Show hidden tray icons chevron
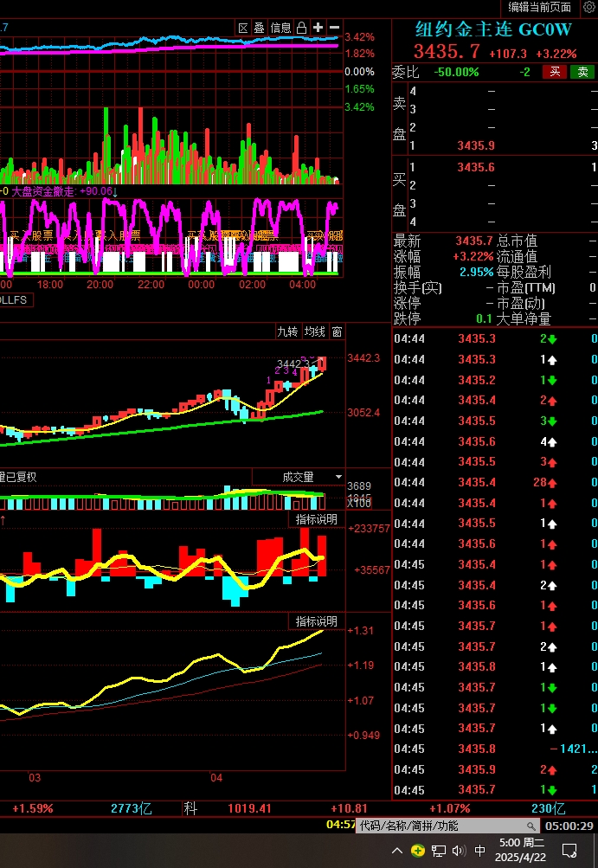The width and height of the screenshot is (598, 868). [x=397, y=851]
